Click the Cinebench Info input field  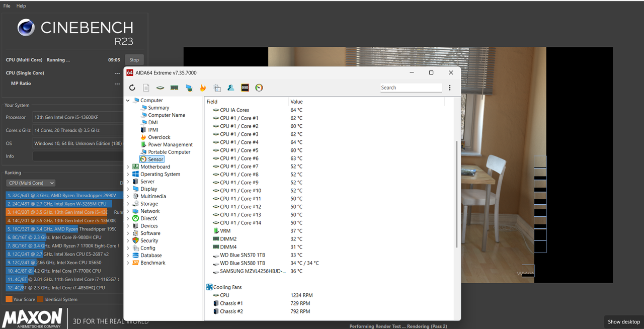(x=78, y=156)
